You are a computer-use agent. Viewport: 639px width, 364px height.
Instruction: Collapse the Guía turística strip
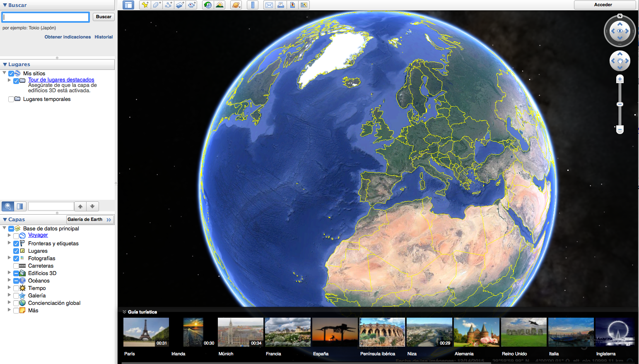(x=124, y=312)
